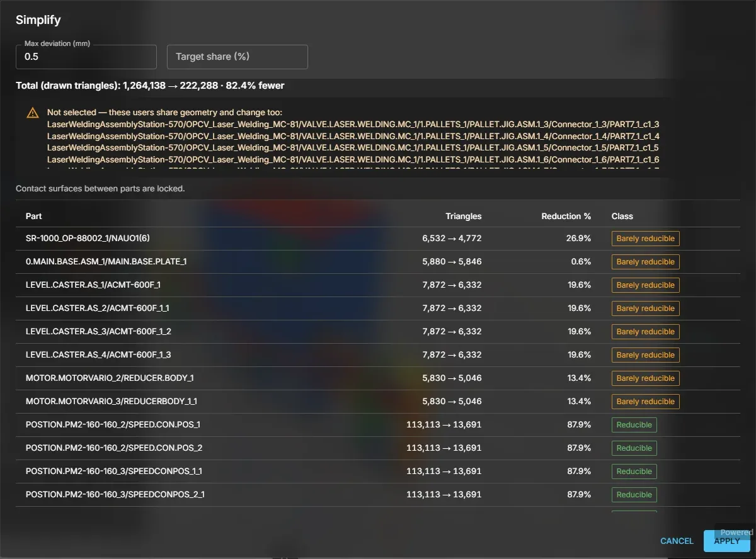Image resolution: width=756 pixels, height=559 pixels.
Task: Click 87.9% in the SPEEDCONPOS_2_1 row
Action: [x=579, y=495]
